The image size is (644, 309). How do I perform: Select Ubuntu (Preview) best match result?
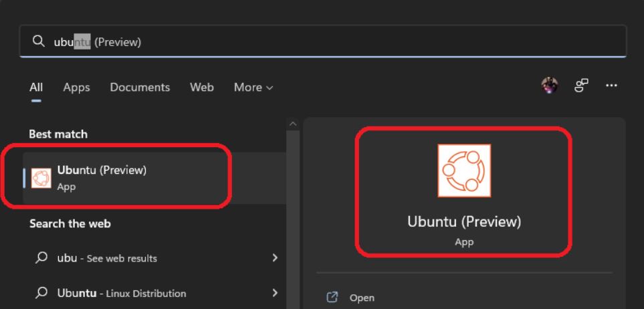click(154, 178)
